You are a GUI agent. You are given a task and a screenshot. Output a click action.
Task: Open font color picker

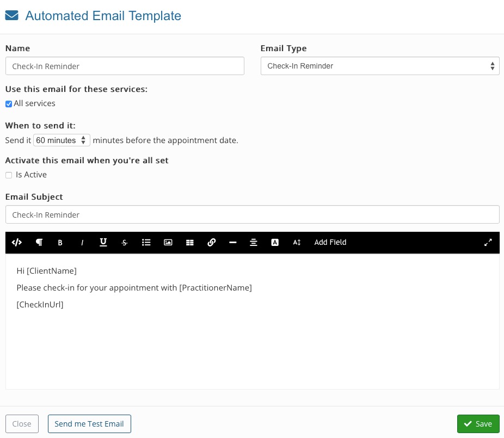(x=275, y=242)
